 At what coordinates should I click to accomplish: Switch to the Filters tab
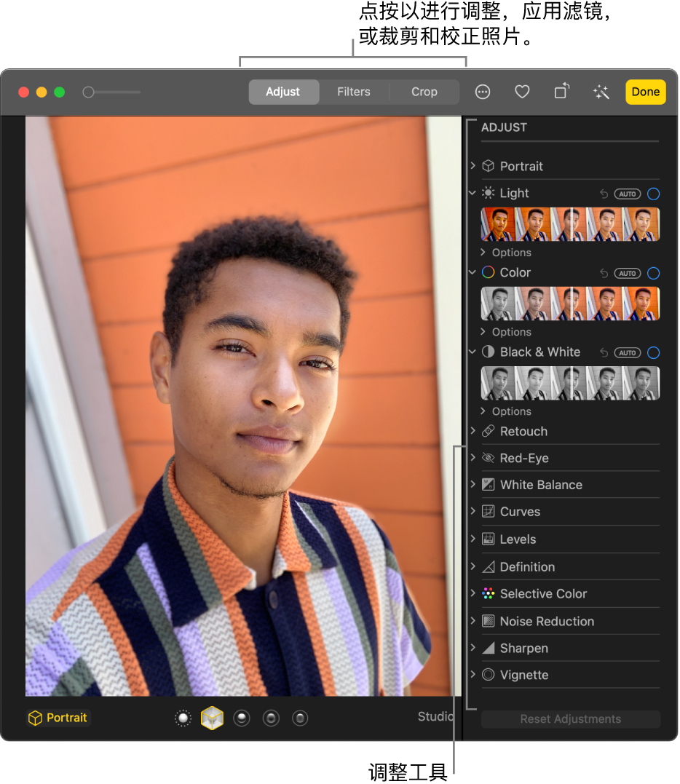click(354, 92)
